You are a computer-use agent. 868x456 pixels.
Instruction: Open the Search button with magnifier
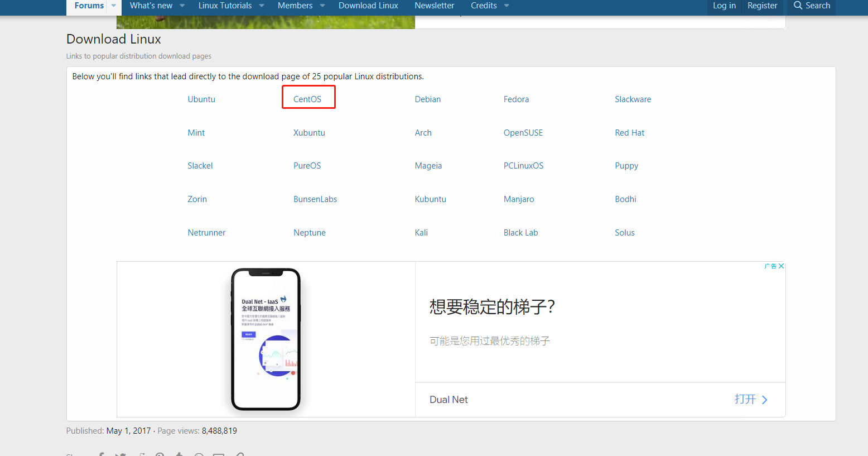pyautogui.click(x=812, y=6)
